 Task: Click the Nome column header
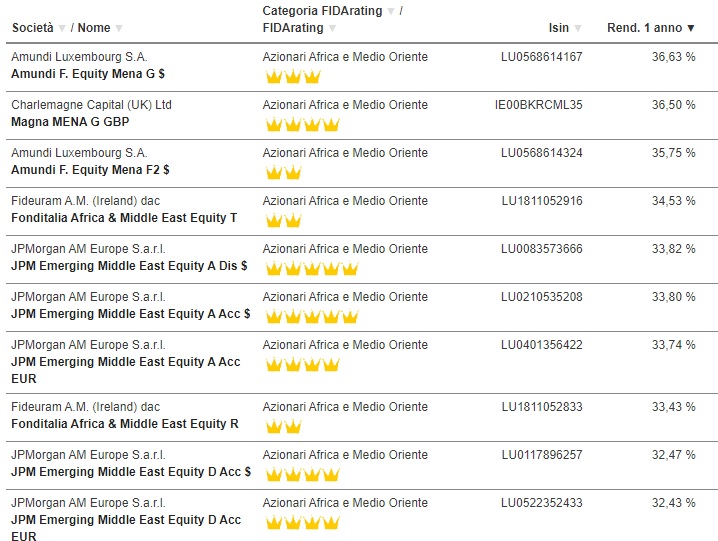[94, 28]
